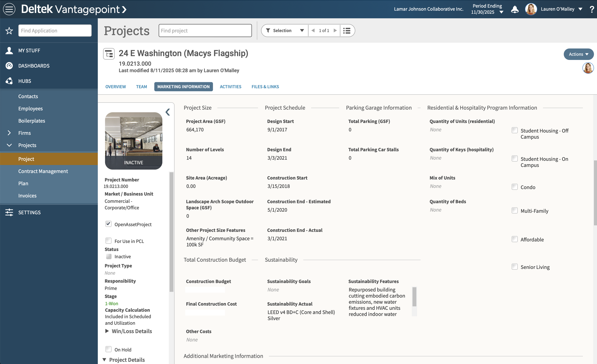This screenshot has height=364, width=597.
Task: Open the Overview tab
Action: [x=116, y=87]
